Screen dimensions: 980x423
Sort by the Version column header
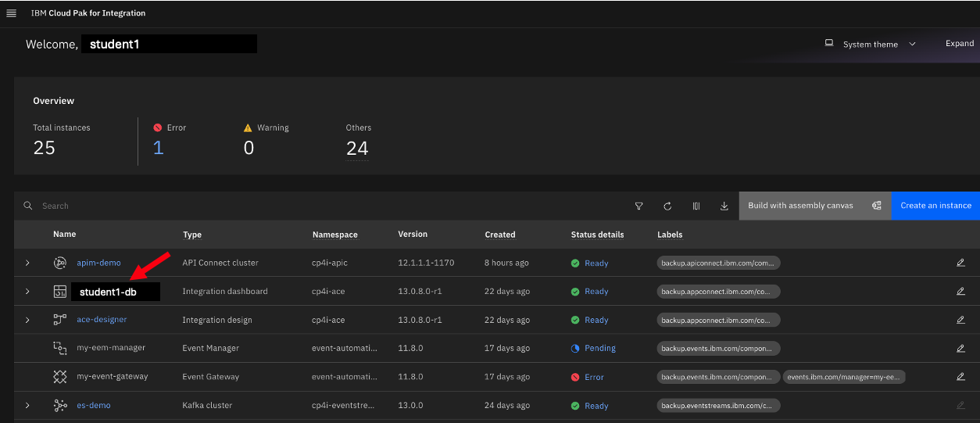413,234
